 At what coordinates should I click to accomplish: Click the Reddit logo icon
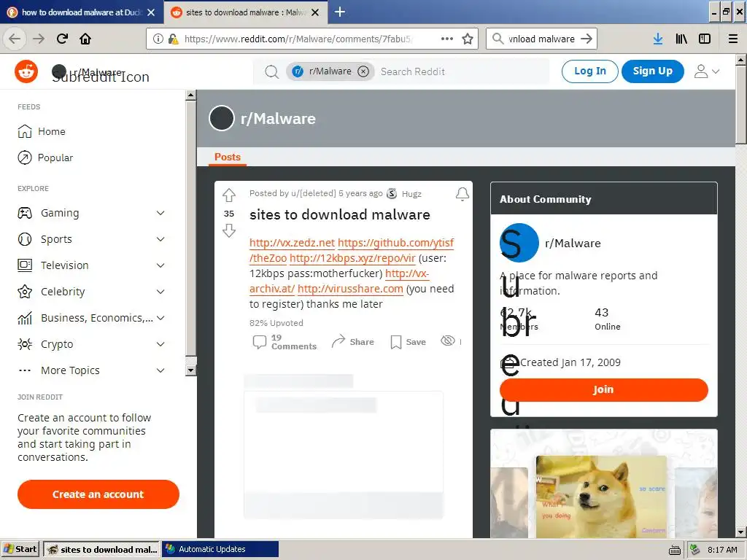(26, 71)
